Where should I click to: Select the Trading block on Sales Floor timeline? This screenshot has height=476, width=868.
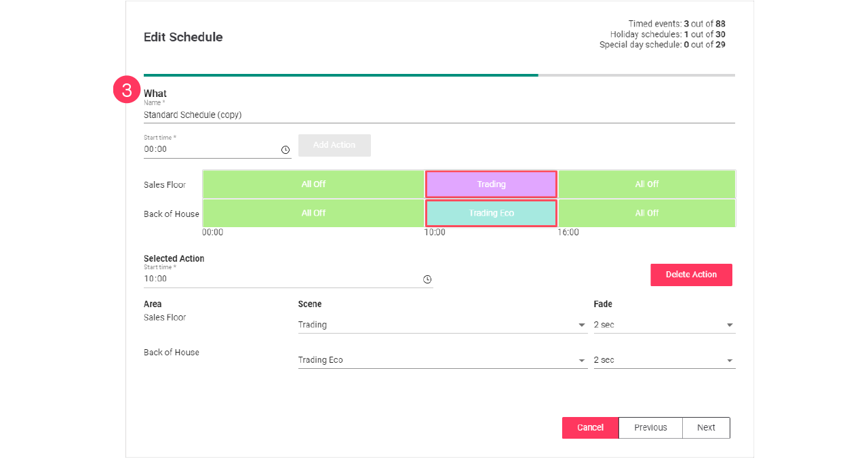pos(491,184)
